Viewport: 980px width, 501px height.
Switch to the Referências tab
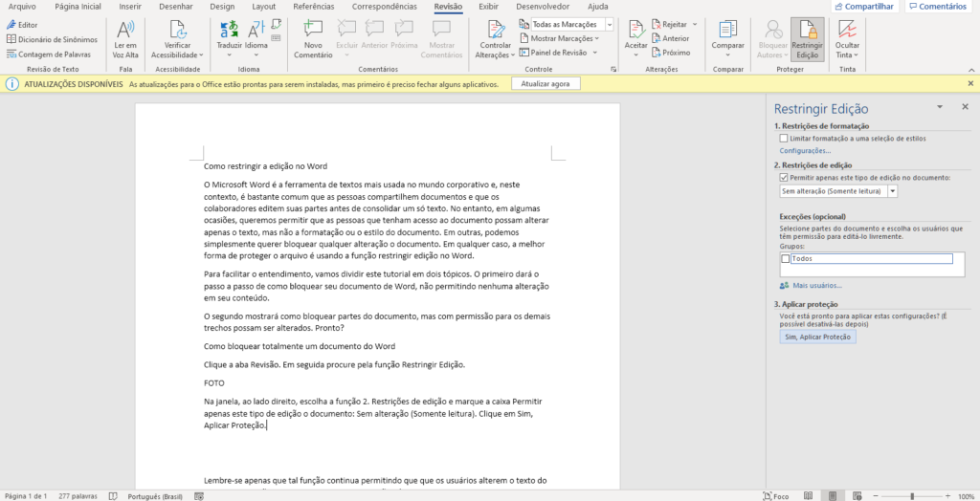click(x=313, y=7)
